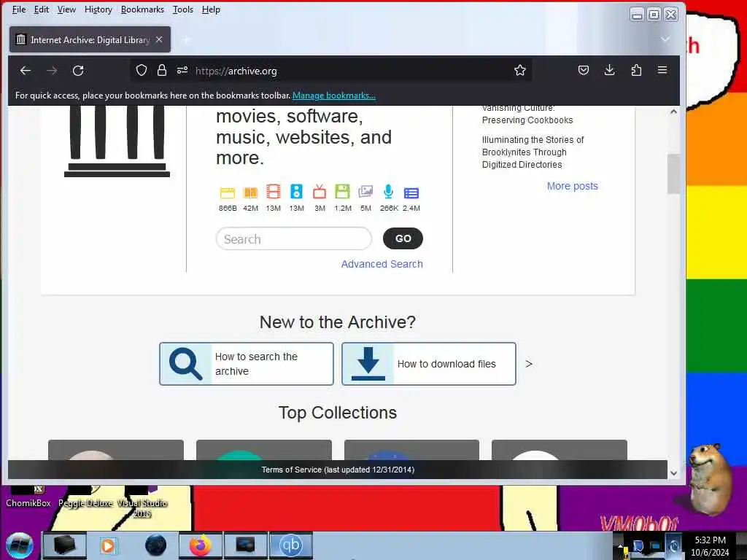Viewport: 747px width, 560px height.
Task: Open the View menu
Action: coord(66,9)
